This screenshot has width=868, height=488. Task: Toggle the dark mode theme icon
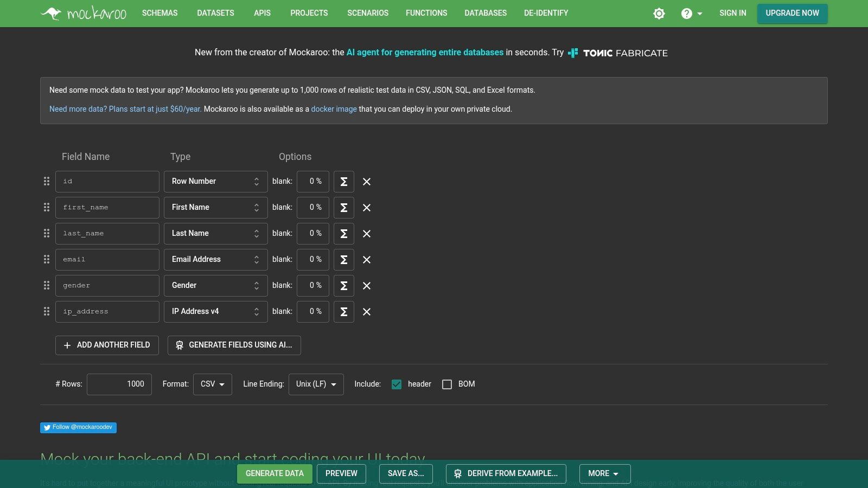[659, 14]
